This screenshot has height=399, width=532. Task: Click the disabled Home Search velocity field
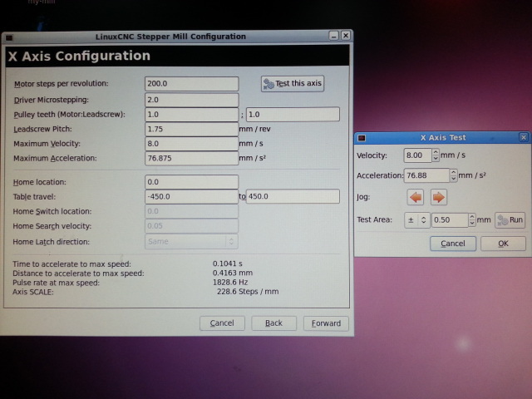[x=191, y=225]
